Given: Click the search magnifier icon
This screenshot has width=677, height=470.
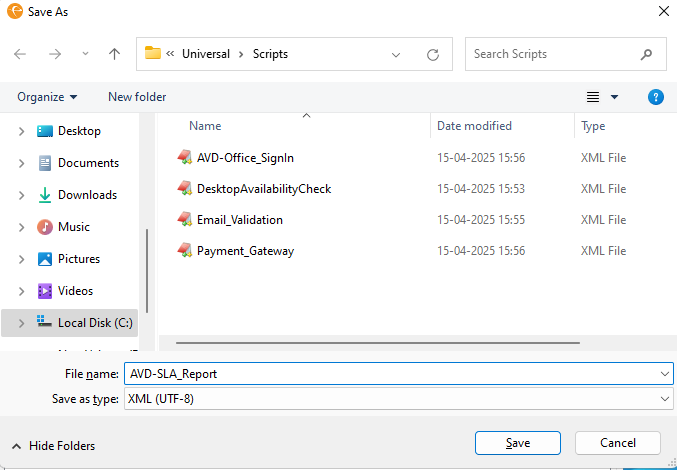Looking at the screenshot, I should tap(647, 54).
